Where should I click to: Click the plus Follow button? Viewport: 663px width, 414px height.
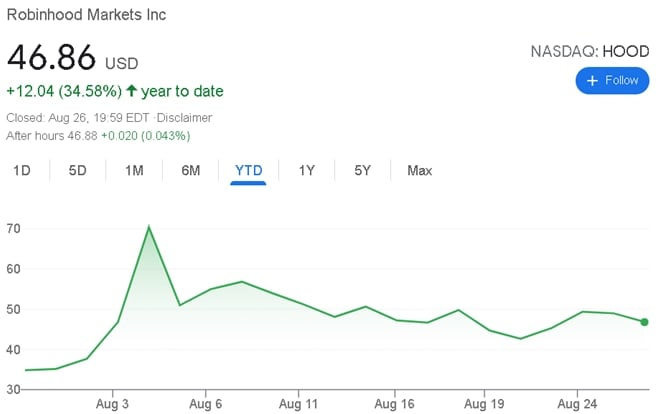click(612, 81)
